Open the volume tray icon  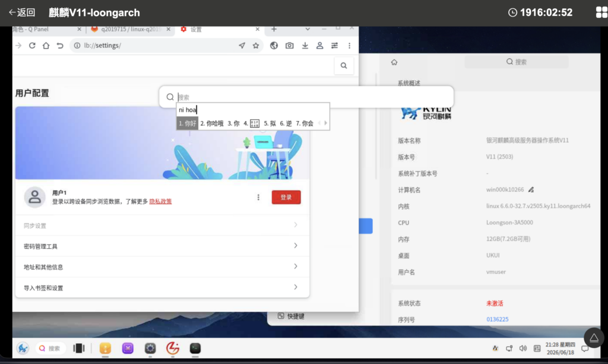point(523,348)
